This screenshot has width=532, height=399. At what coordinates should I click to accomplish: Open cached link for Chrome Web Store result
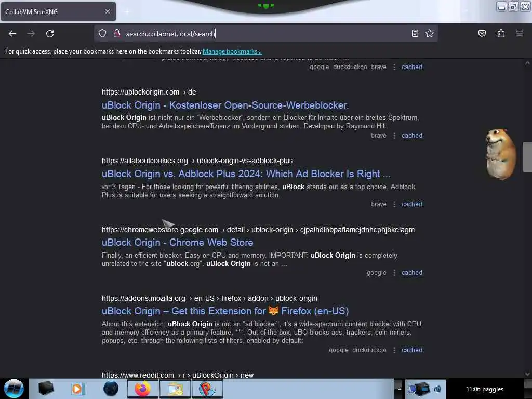coord(412,272)
